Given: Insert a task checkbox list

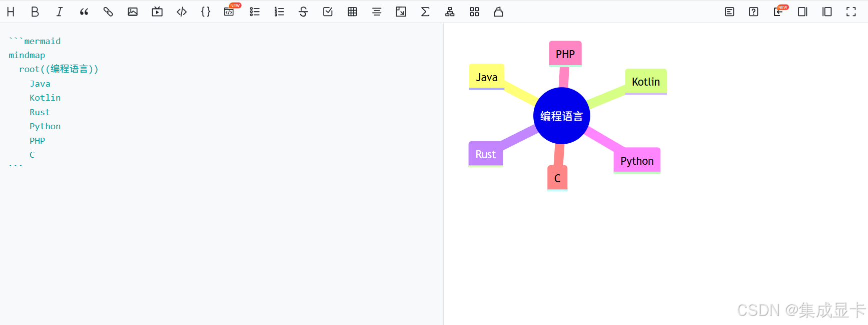Looking at the screenshot, I should click(x=328, y=12).
